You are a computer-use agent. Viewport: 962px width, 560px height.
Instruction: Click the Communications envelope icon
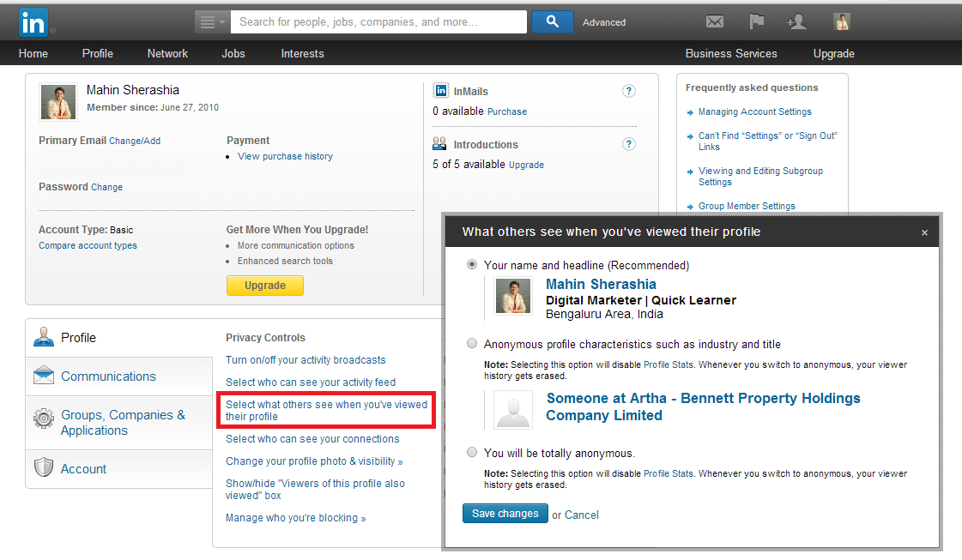44,375
